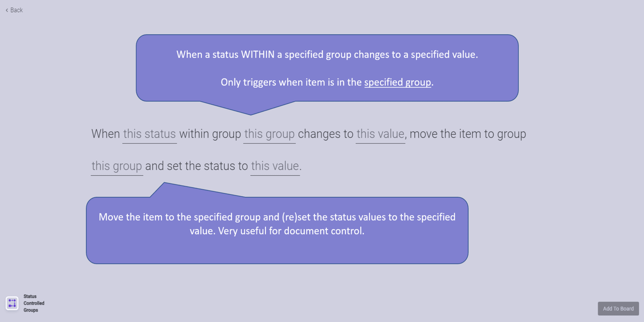Click the Add To Board button
The image size is (644, 322).
(x=618, y=309)
